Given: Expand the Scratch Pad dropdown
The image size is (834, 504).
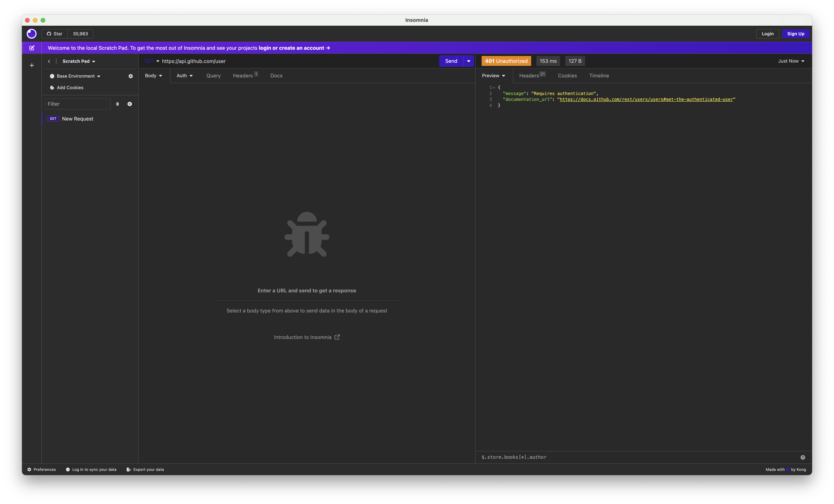Looking at the screenshot, I should coord(79,61).
